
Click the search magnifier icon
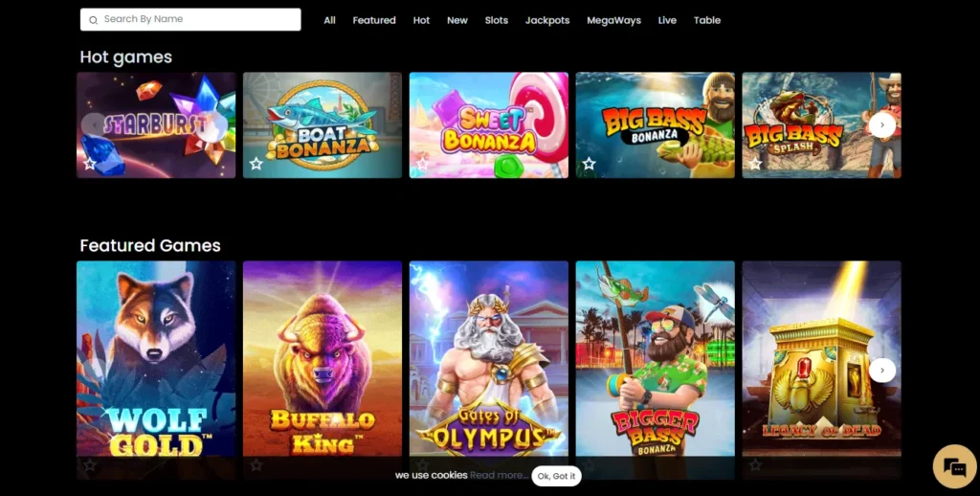point(93,20)
